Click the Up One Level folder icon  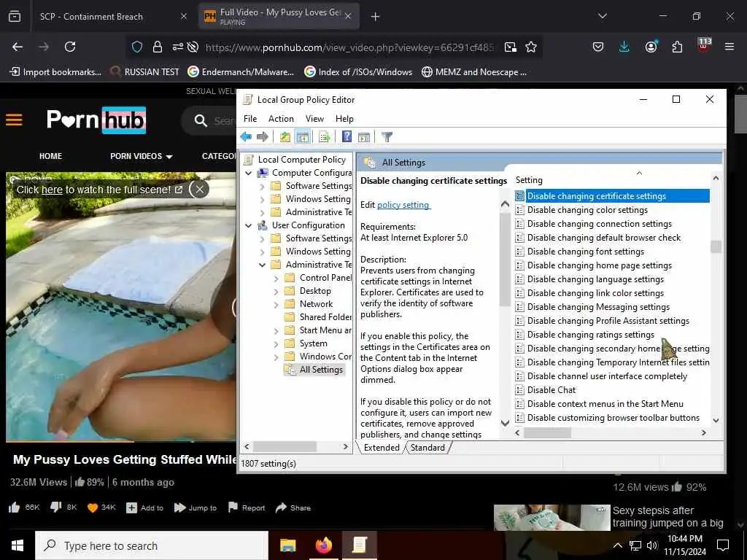285,137
